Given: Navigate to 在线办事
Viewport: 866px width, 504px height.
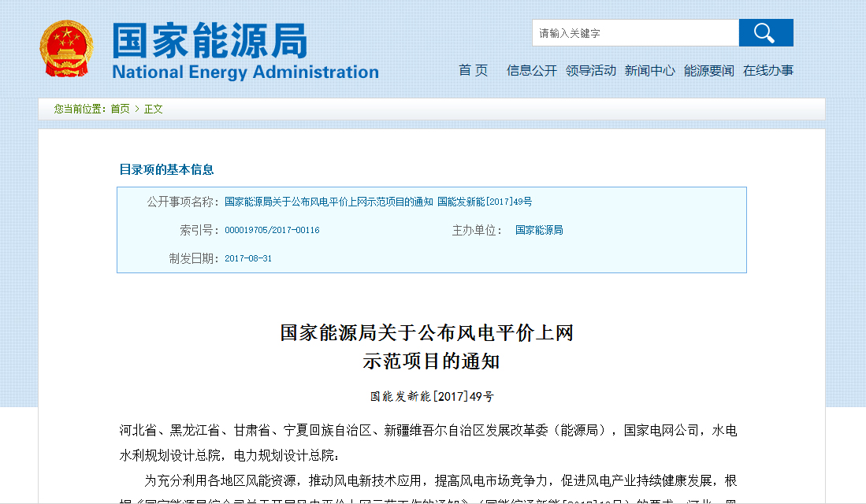Looking at the screenshot, I should (768, 70).
